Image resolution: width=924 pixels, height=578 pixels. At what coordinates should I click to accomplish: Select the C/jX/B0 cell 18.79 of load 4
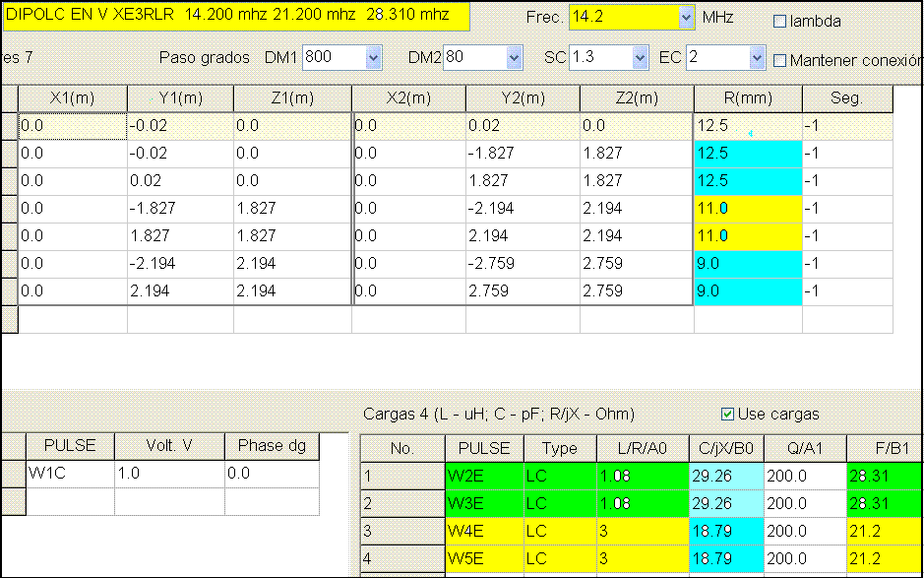point(726,558)
